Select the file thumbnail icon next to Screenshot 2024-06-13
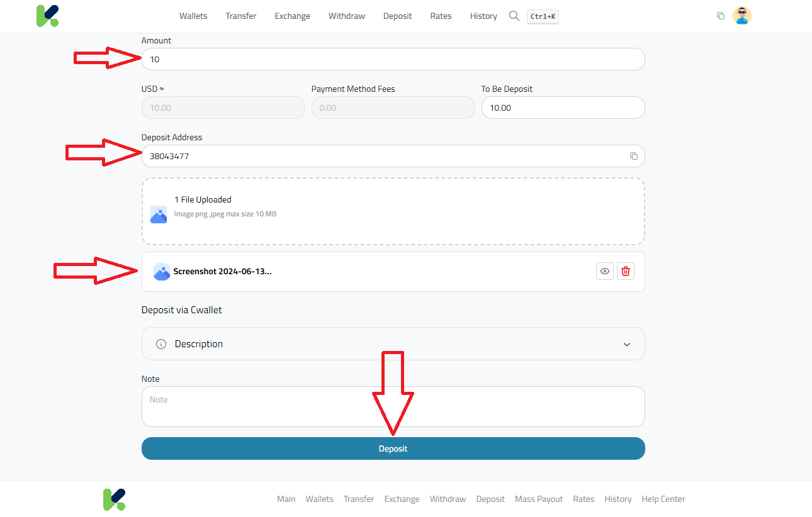812x517 pixels. [x=162, y=271]
